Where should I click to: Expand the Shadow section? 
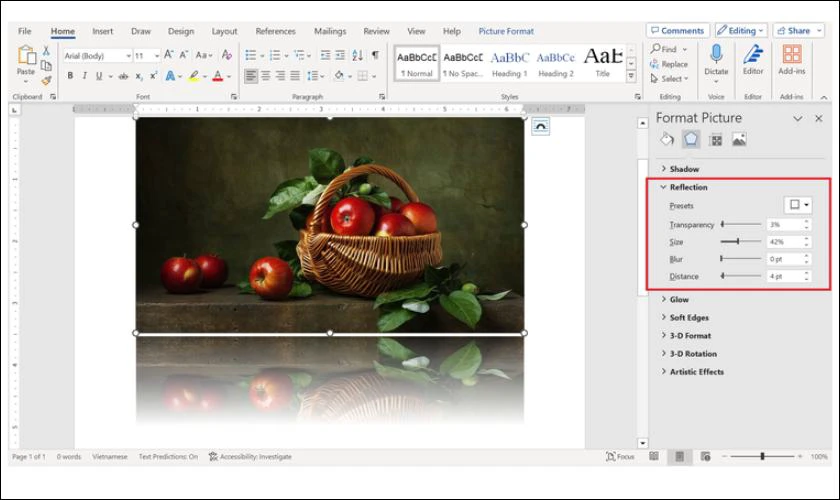point(680,169)
